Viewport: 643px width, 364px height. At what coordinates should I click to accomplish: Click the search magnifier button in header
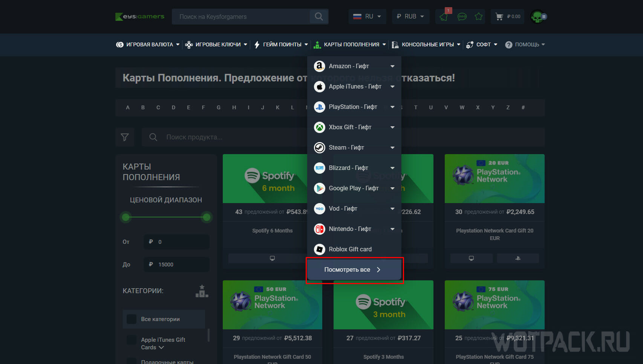319,17
